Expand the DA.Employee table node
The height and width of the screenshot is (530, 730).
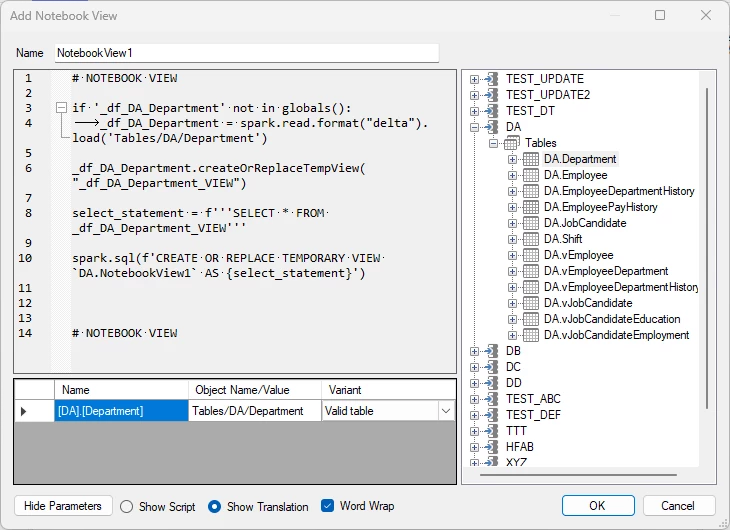tap(512, 176)
